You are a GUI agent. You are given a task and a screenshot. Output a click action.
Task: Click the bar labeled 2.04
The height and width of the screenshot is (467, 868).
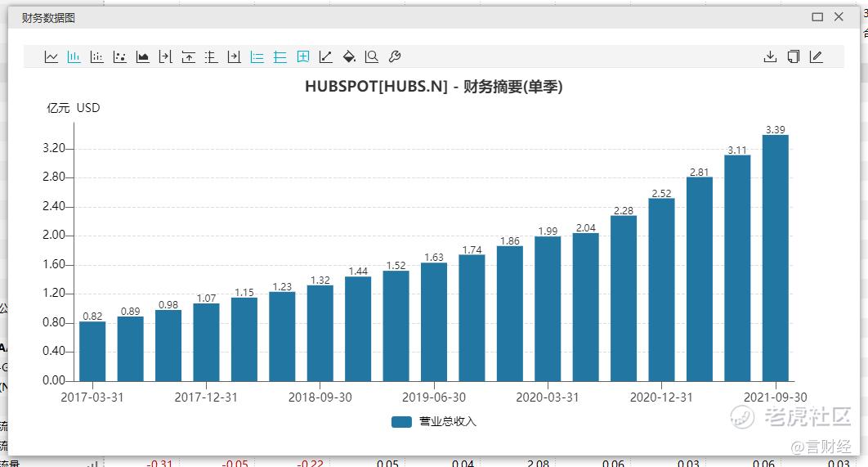click(x=586, y=307)
